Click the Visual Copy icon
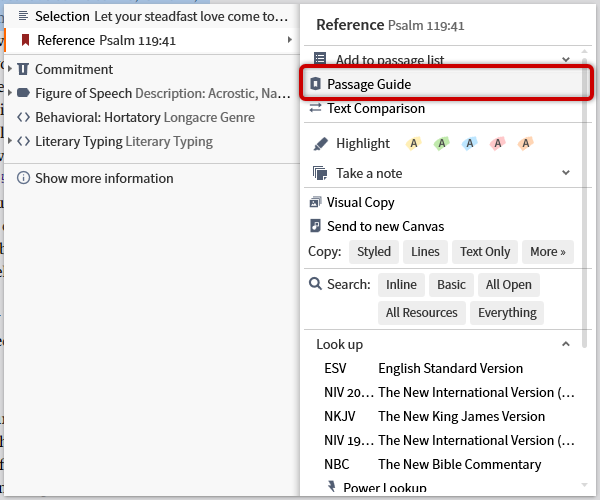 316,202
